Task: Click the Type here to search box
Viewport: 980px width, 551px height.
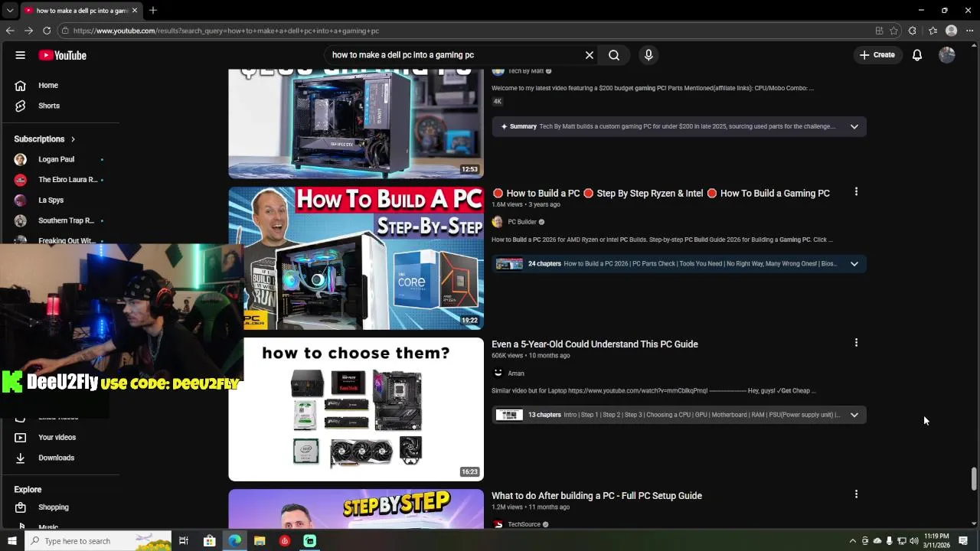Action: tap(98, 541)
